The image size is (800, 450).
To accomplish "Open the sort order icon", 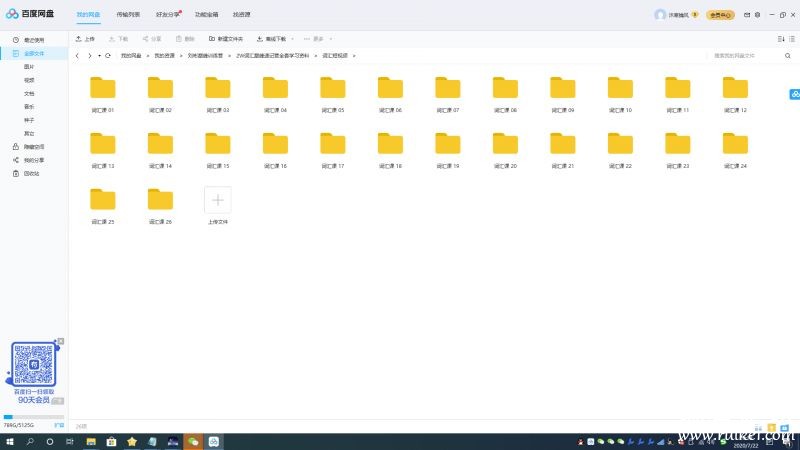I will [x=781, y=39].
